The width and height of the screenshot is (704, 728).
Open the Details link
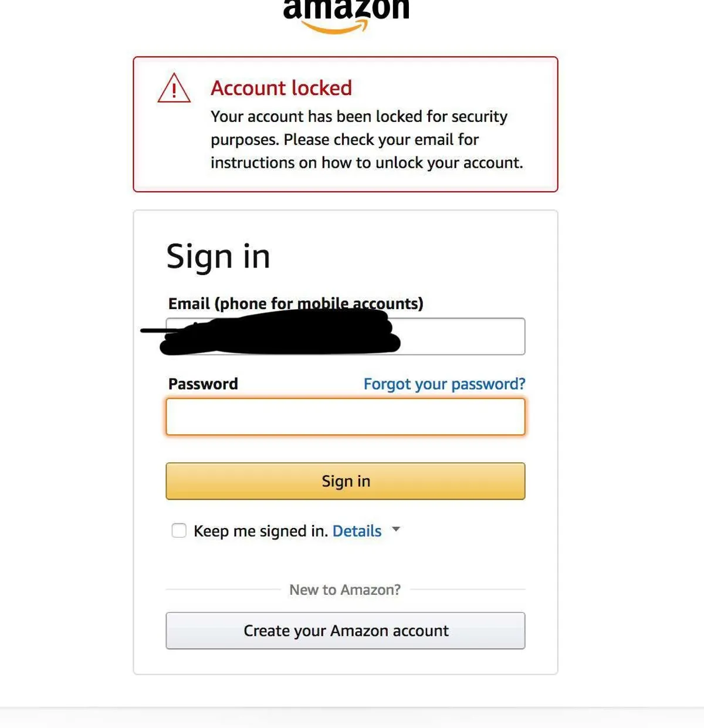click(x=357, y=531)
